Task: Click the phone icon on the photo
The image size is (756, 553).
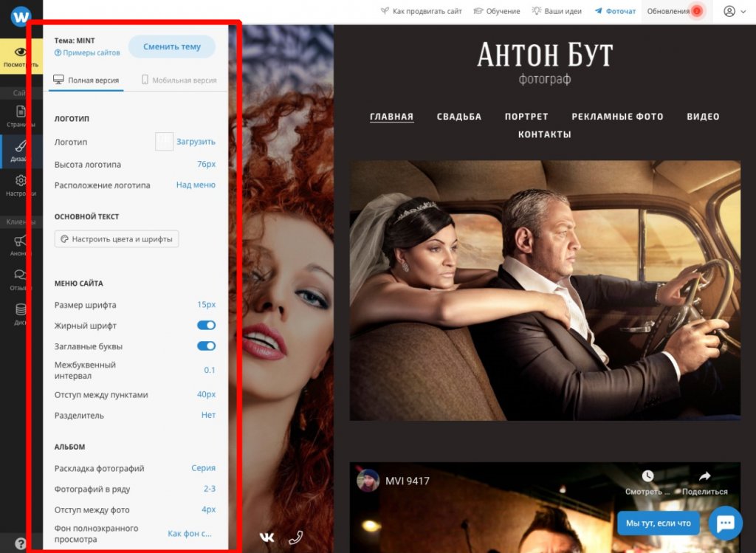Action: point(295,537)
